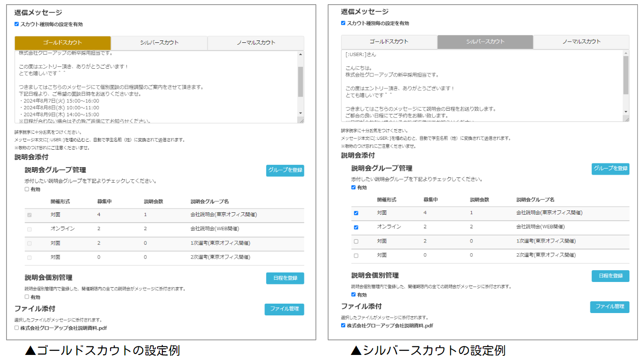644x362 pixels.
Task: Uncheck 有効 under 説明会個別管理 in Silver Scout example
Action: click(354, 295)
